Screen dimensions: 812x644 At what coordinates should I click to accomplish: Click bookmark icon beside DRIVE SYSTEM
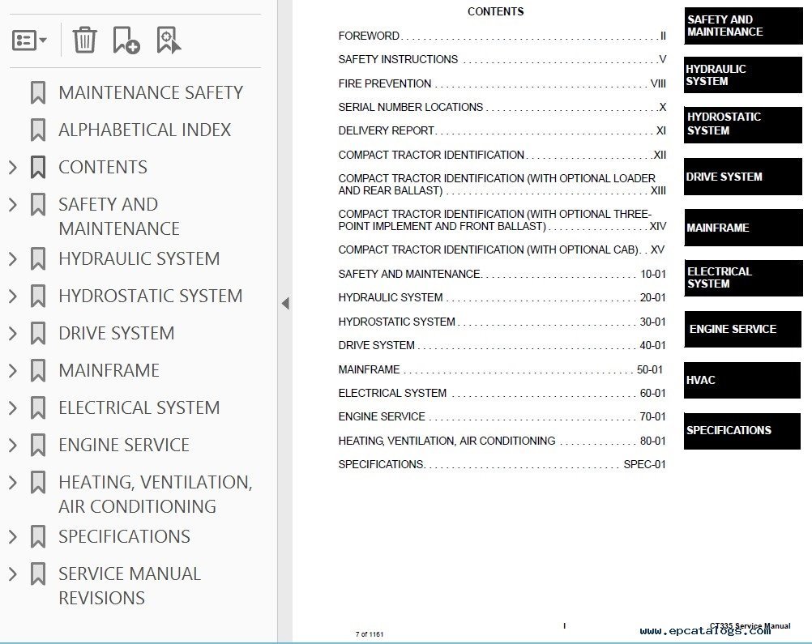point(37,334)
